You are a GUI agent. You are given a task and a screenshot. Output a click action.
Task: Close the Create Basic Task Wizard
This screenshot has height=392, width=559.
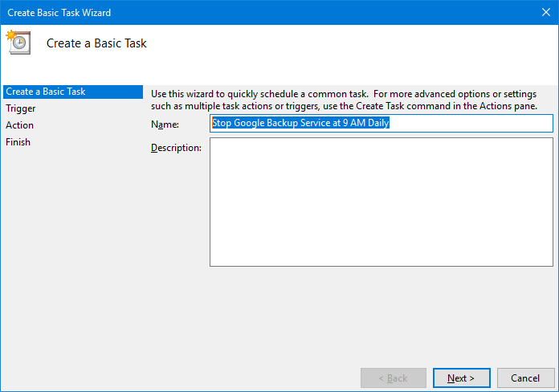tap(546, 13)
